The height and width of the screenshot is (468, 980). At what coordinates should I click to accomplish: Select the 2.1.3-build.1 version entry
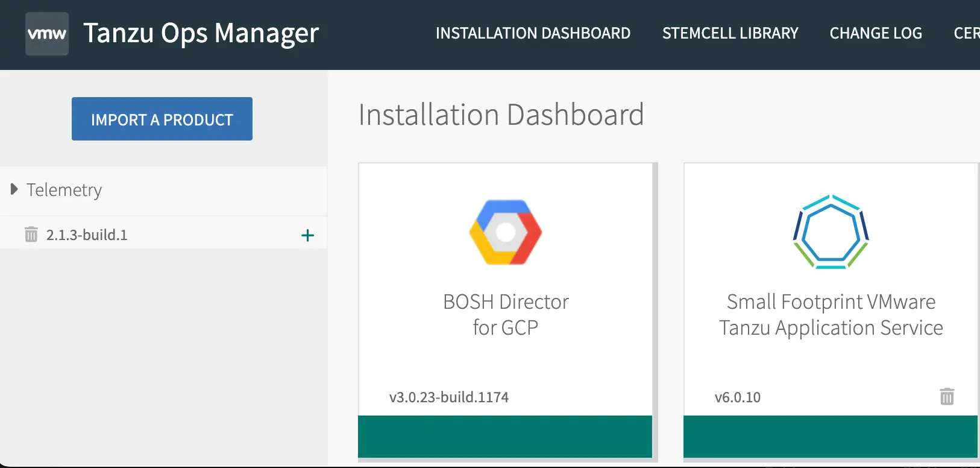87,235
